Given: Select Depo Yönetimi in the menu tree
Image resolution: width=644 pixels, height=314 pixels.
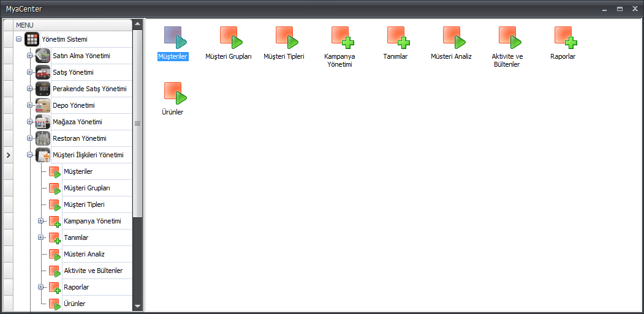Looking at the screenshot, I should point(74,105).
